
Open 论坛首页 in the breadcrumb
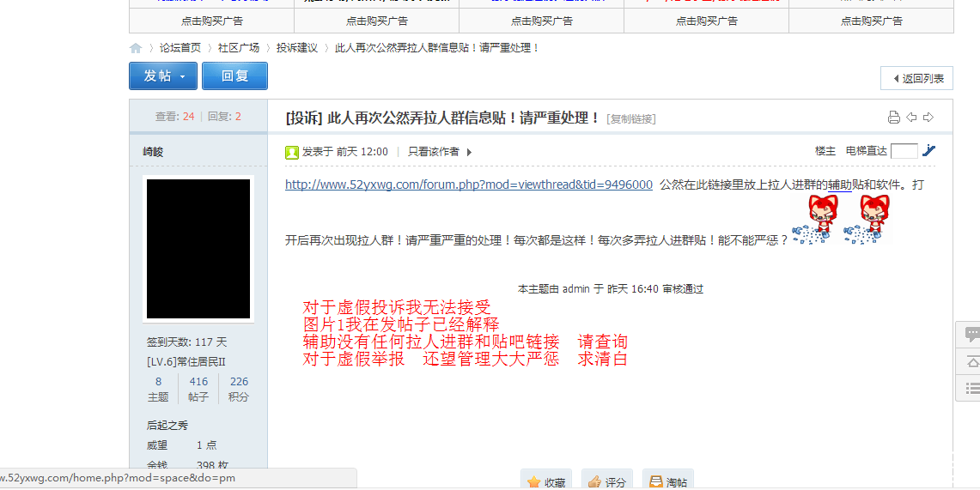[x=180, y=48]
